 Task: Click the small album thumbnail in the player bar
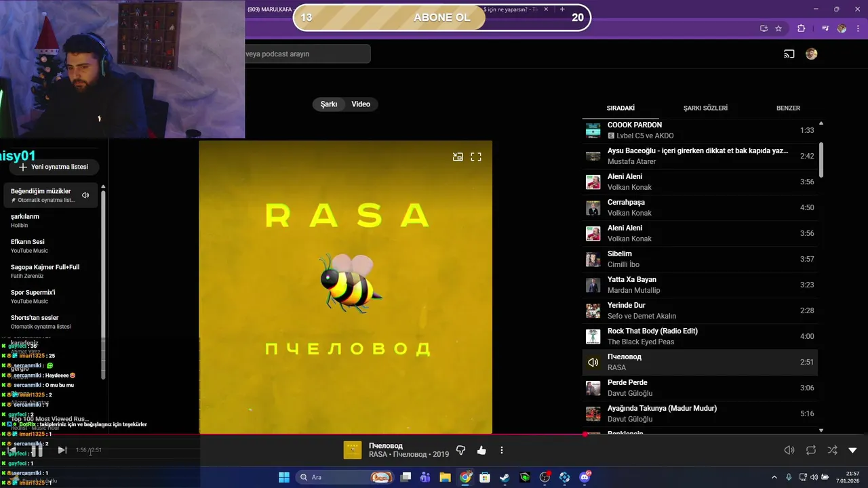click(353, 450)
